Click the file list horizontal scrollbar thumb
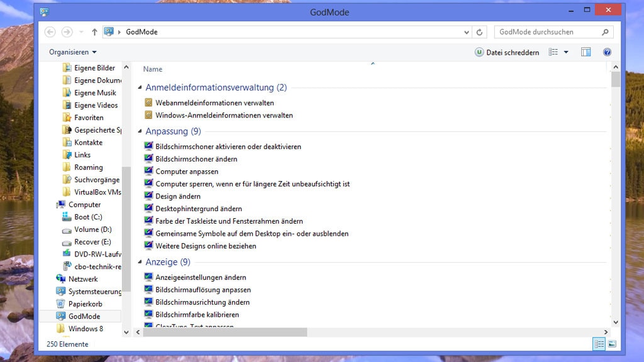Viewport: 644px width, 362px height. click(x=225, y=332)
